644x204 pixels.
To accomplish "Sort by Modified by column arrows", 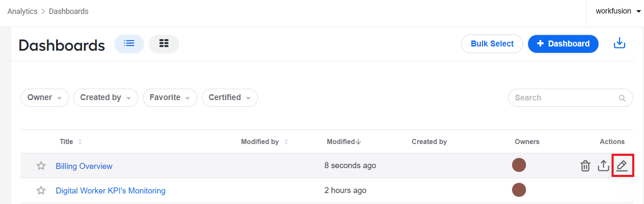I will [x=286, y=142].
